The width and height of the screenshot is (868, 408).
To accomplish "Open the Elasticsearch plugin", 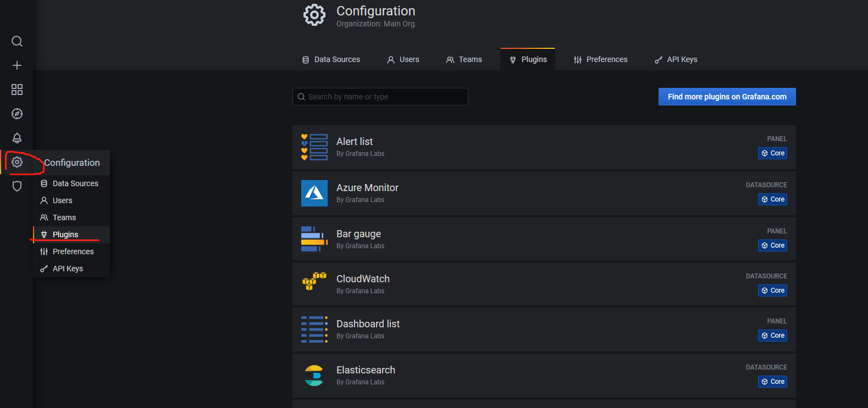I will 544,376.
